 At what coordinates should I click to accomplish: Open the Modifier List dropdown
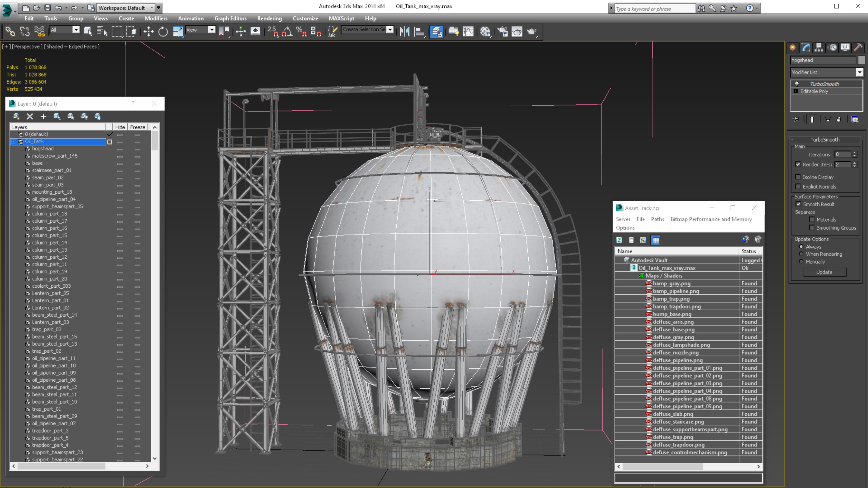[860, 72]
